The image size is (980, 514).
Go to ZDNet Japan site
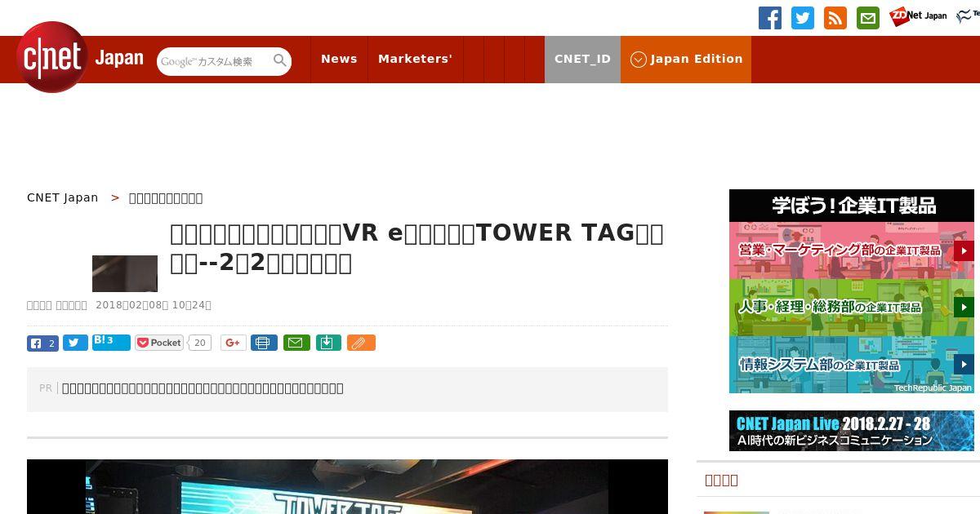point(919,16)
